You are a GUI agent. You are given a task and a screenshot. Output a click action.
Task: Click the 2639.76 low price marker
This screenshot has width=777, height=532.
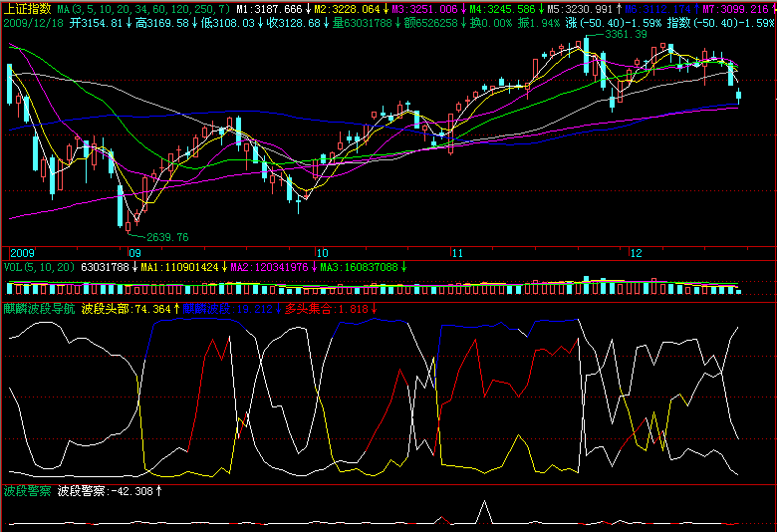click(x=166, y=237)
